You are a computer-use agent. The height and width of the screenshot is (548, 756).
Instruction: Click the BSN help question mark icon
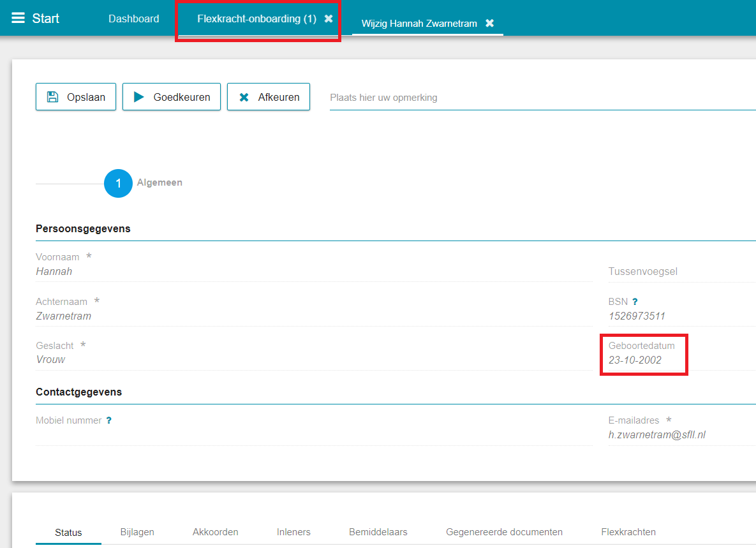coord(635,302)
